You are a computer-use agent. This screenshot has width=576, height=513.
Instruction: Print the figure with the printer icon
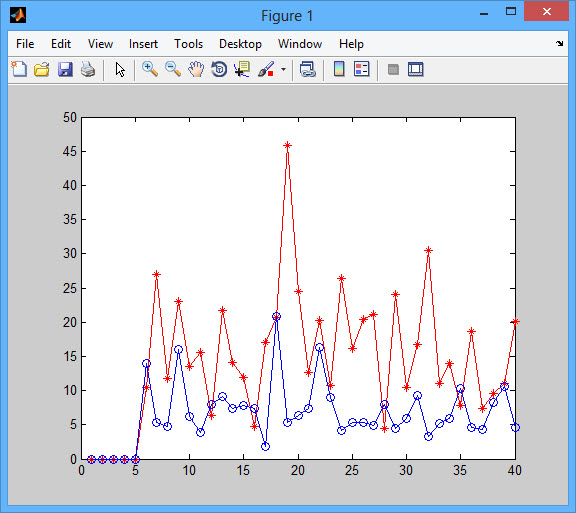click(x=88, y=69)
